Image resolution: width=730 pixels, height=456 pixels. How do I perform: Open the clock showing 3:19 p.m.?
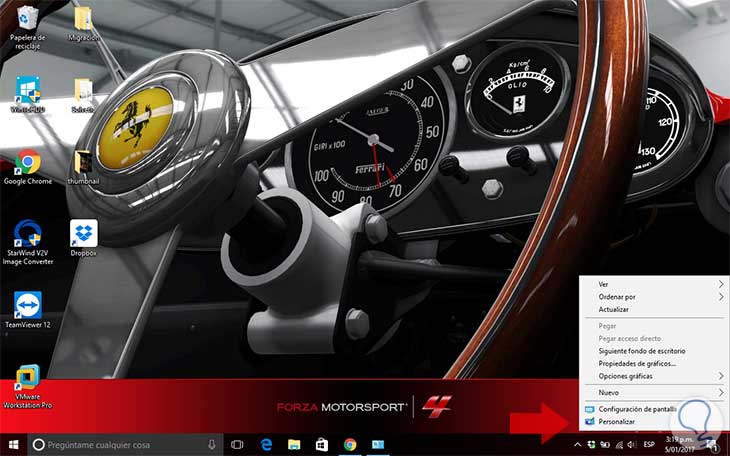[679, 445]
